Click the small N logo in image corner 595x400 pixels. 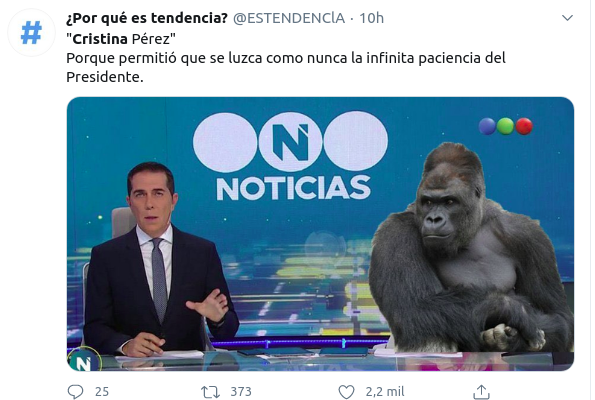point(83,361)
